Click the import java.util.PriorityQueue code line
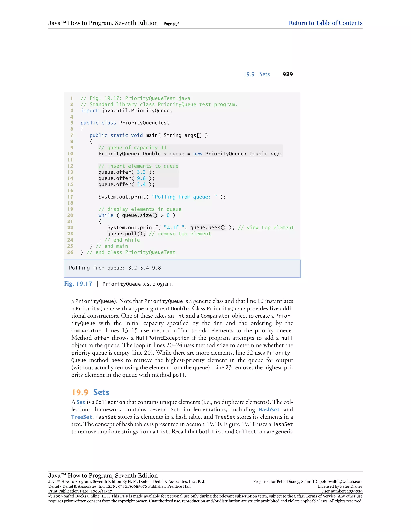411x532 pixels. point(126,111)
